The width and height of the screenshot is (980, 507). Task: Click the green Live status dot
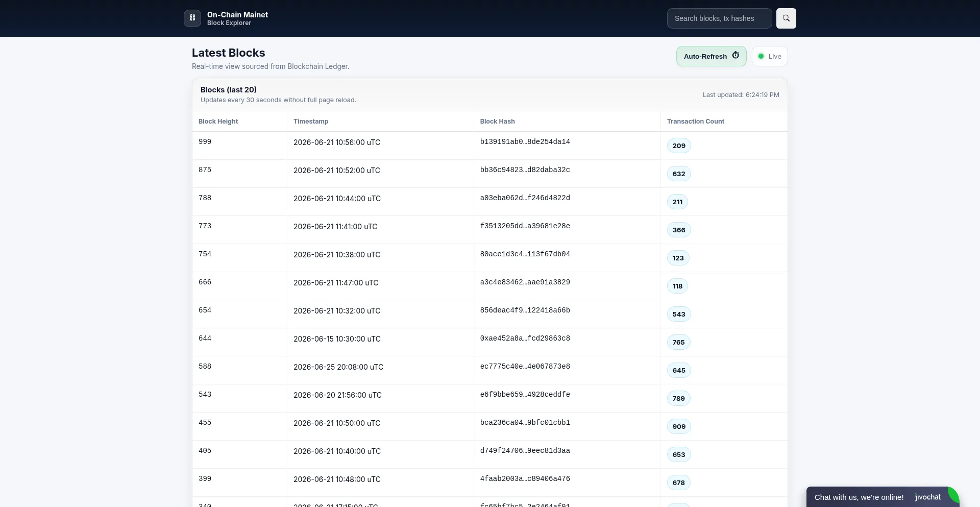coord(761,56)
